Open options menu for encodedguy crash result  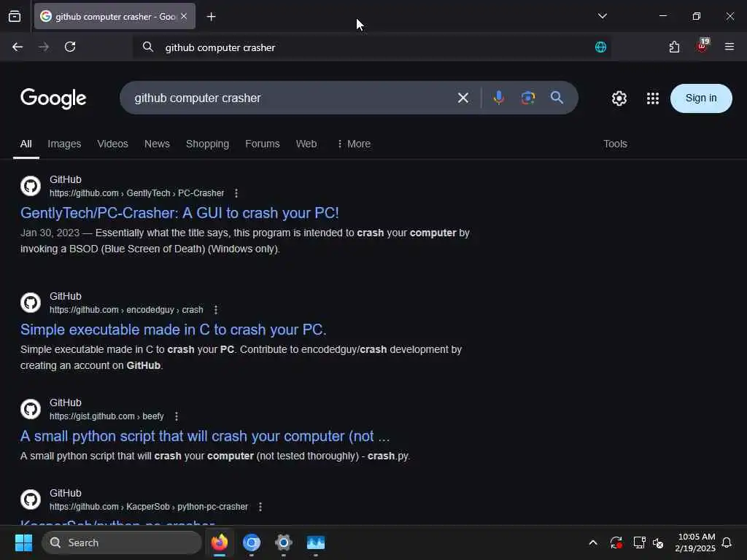pyautogui.click(x=216, y=310)
